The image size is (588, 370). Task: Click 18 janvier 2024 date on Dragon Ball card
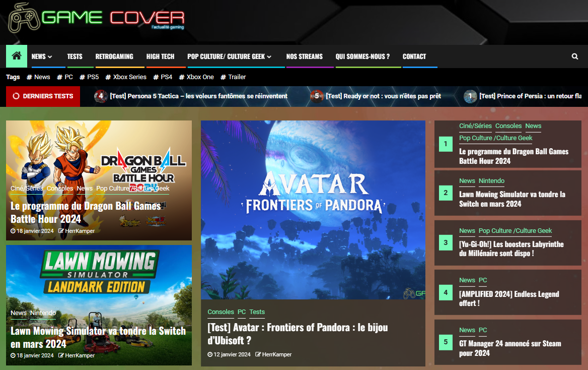click(32, 231)
